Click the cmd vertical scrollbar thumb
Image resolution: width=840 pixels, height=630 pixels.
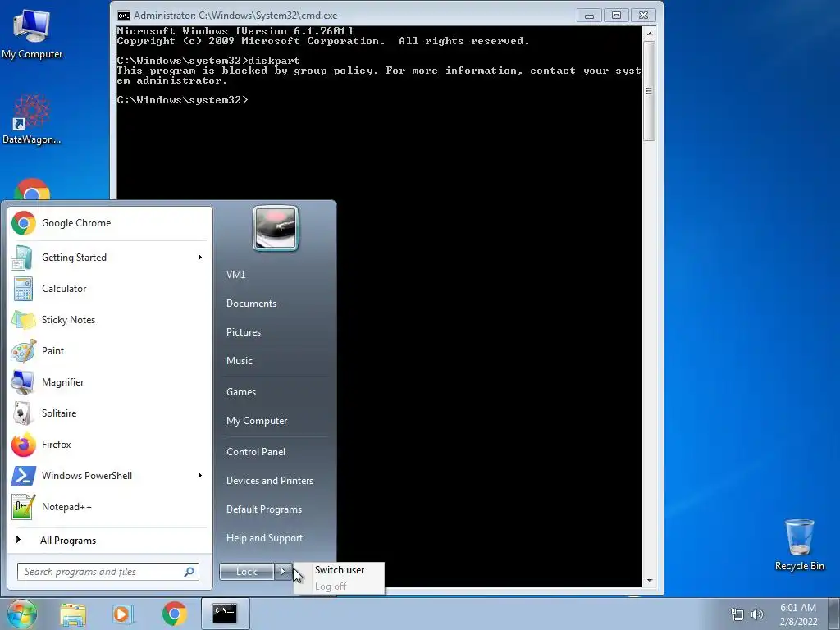coord(650,91)
